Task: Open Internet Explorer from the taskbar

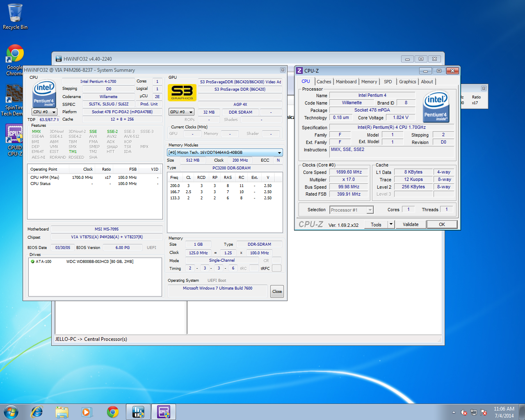Action: coord(37,412)
